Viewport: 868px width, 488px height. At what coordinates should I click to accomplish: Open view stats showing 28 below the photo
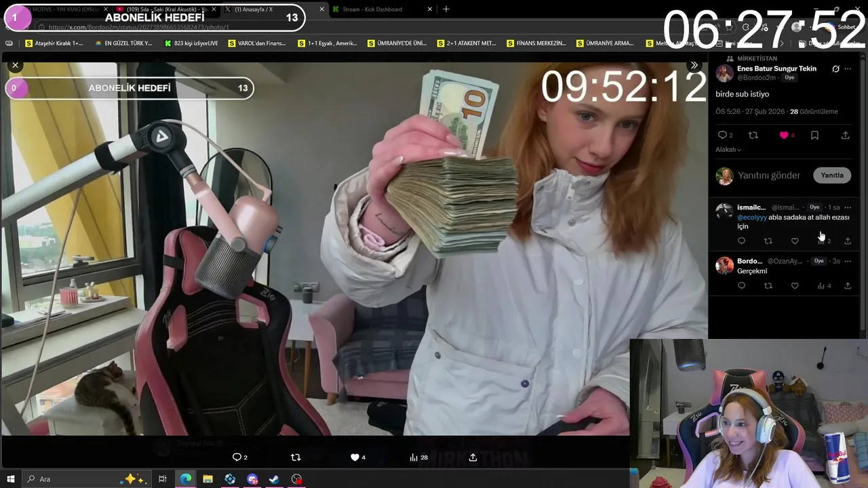click(x=418, y=457)
